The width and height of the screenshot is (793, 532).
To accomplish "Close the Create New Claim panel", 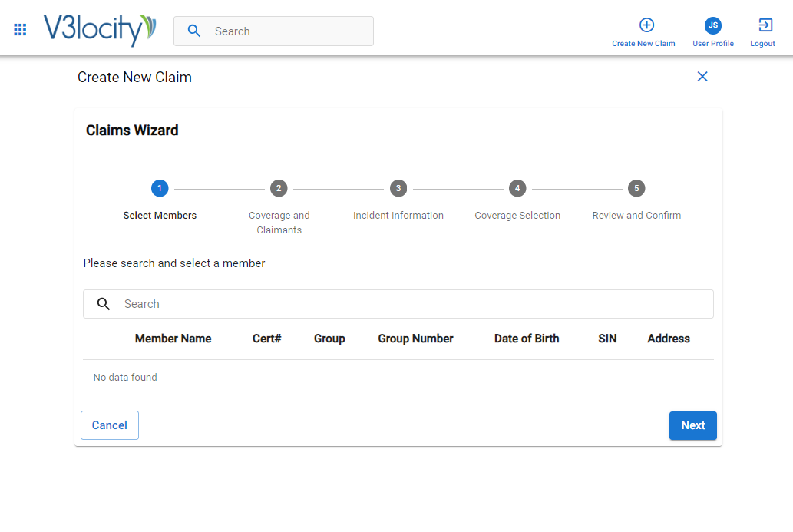I will tap(702, 77).
